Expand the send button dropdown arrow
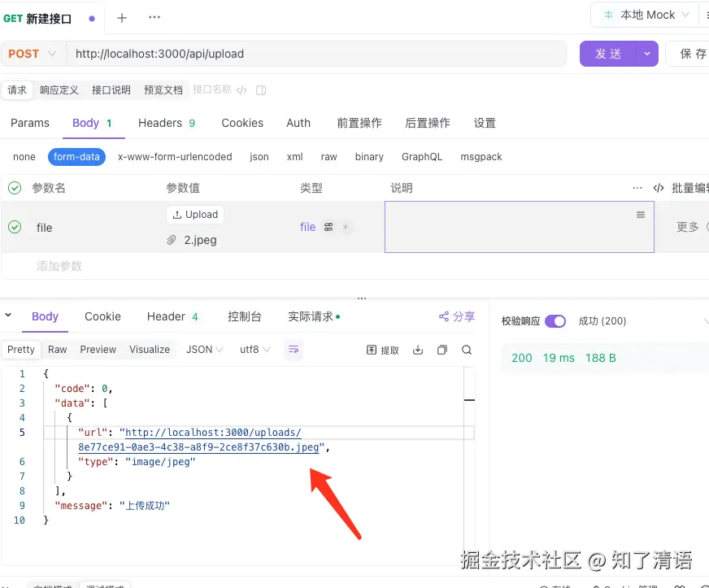This screenshot has width=709, height=588. (x=647, y=54)
